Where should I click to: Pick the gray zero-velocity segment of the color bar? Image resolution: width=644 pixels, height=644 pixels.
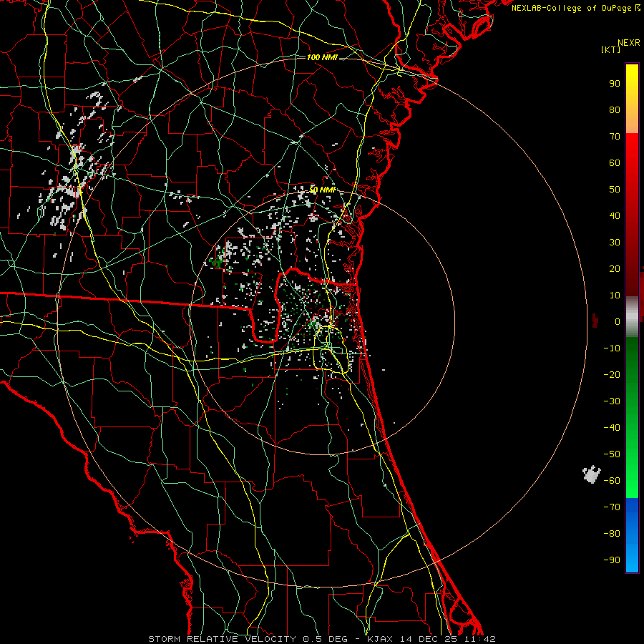[632, 317]
